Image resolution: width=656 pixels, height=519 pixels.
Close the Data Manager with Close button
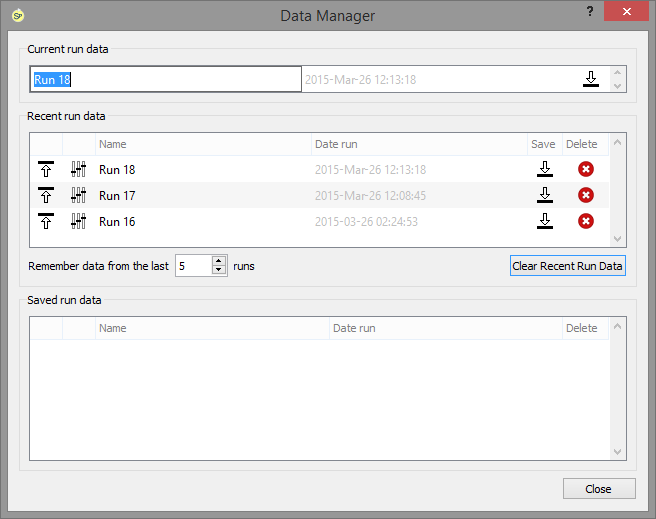pyautogui.click(x=599, y=489)
